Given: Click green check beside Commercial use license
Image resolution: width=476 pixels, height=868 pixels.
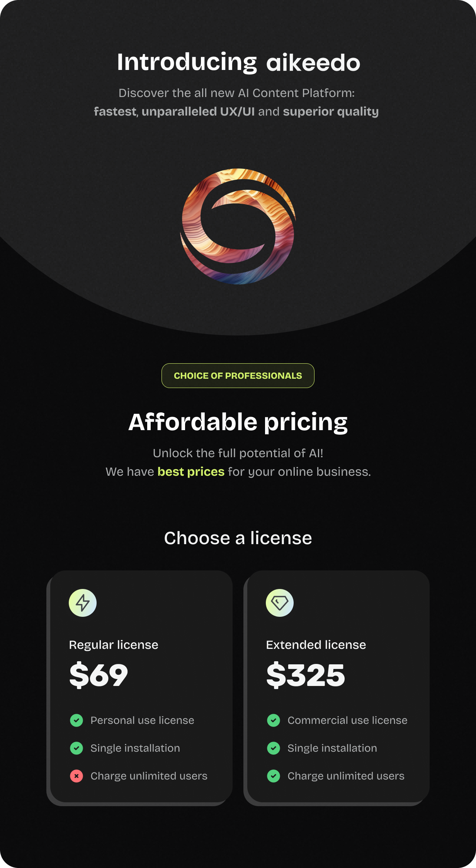Looking at the screenshot, I should tap(274, 720).
